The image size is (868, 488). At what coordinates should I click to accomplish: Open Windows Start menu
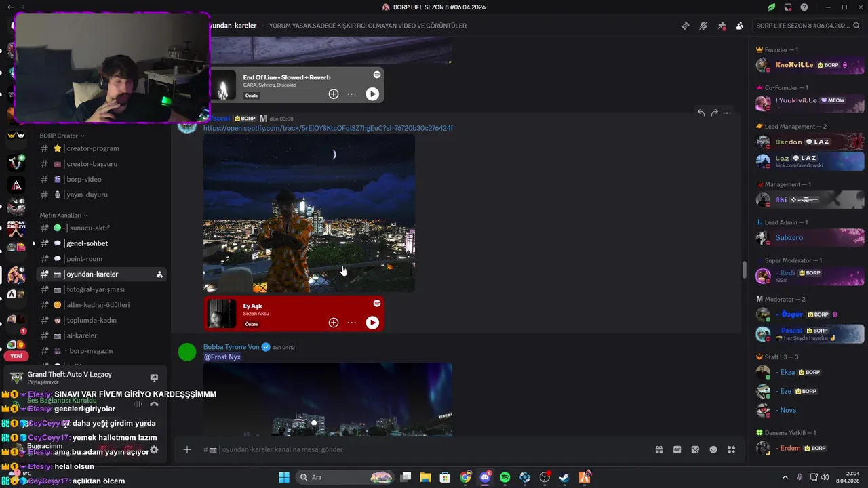[x=284, y=477]
